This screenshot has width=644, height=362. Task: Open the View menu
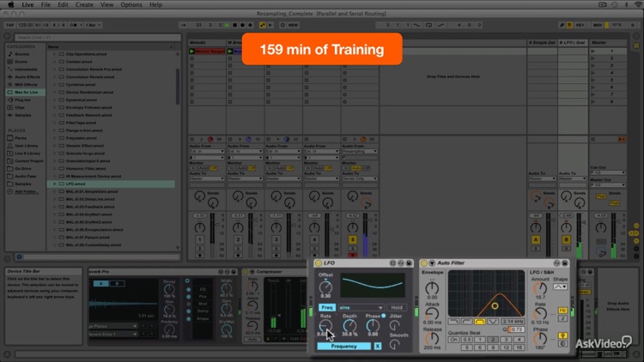pyautogui.click(x=106, y=4)
